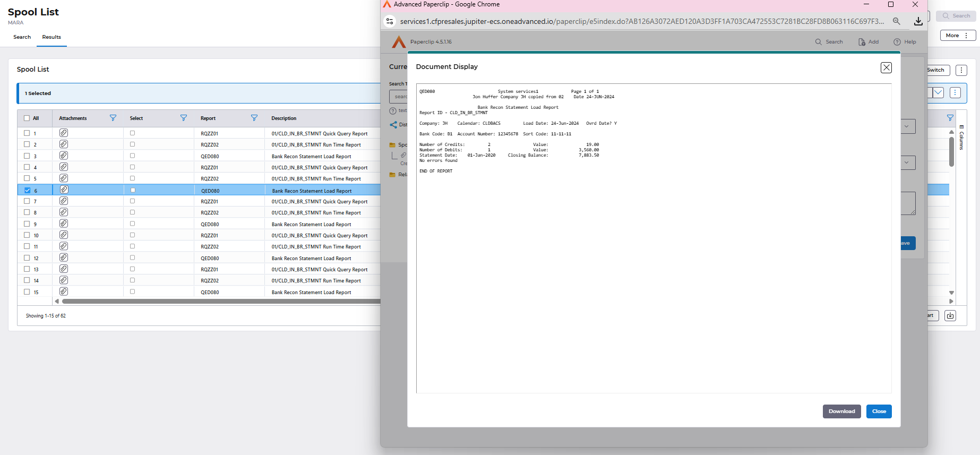Click the attachment paperclip icon in row 3

(64, 156)
